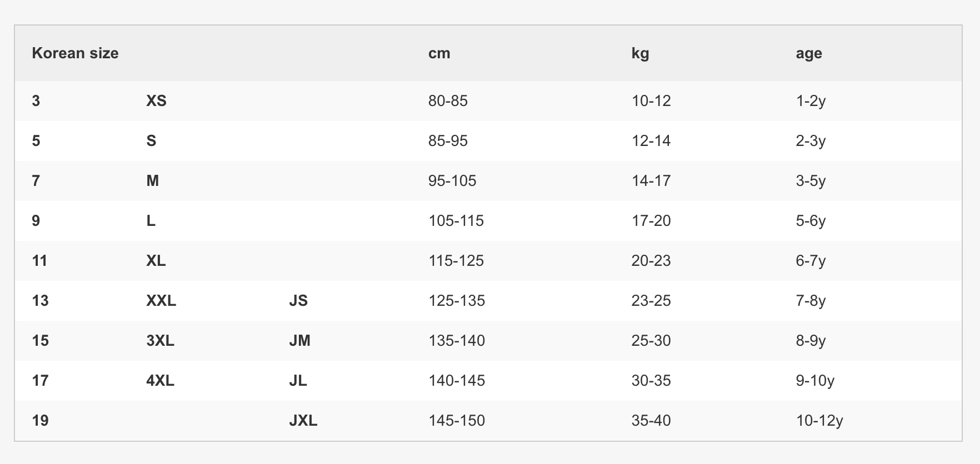Select the 35-40 kg value
Viewport: 980px width, 464px height.
(651, 421)
